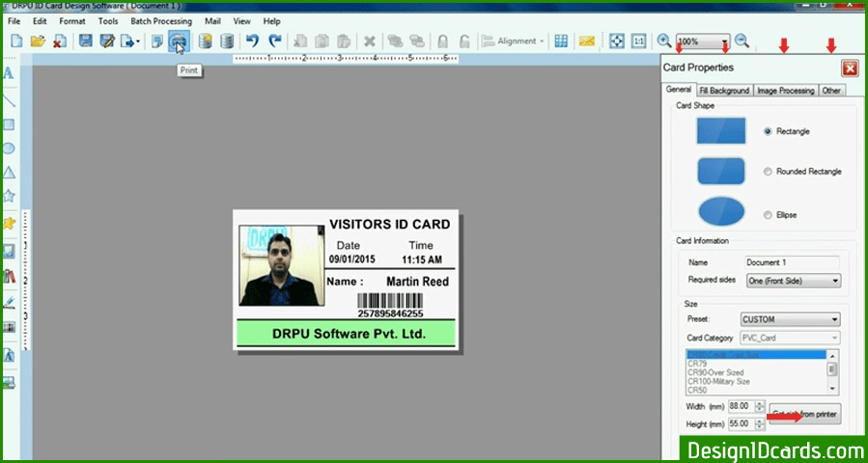Screen dimensions: 868x463
Task: Open the Preset CUSTOM dropdown
Action: tap(790, 319)
